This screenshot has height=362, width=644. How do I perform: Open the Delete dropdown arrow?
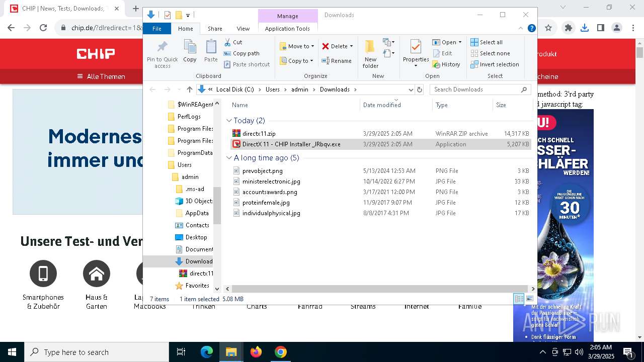(351, 46)
